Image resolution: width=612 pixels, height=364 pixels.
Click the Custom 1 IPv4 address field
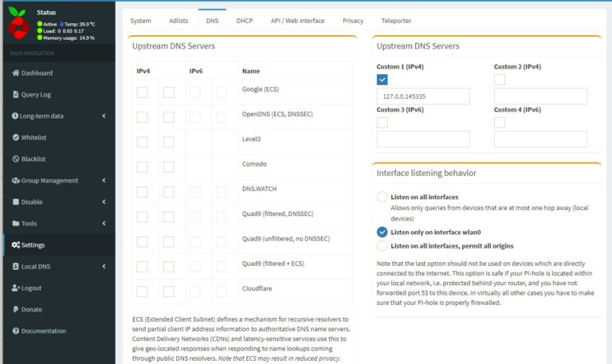click(422, 96)
